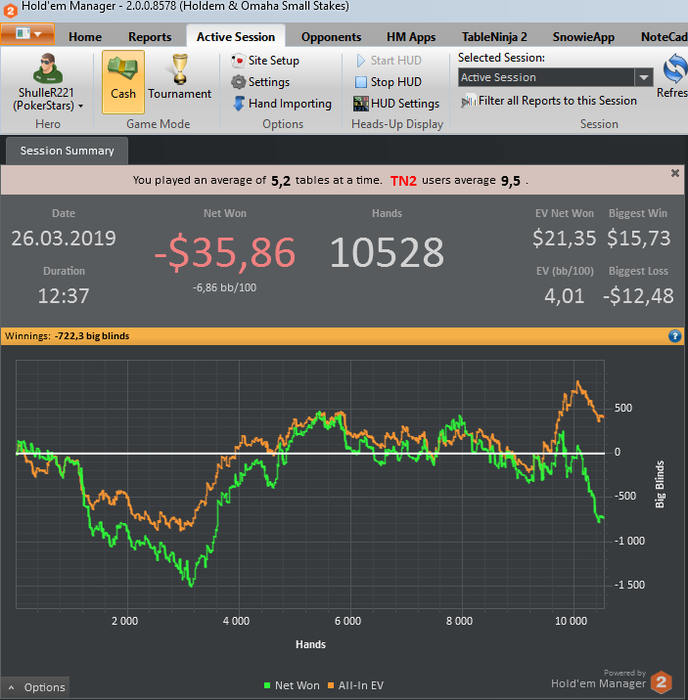Click the Hold'em Manager 2 logo
Screen dimensions: 688x700
pyautogui.click(x=661, y=682)
